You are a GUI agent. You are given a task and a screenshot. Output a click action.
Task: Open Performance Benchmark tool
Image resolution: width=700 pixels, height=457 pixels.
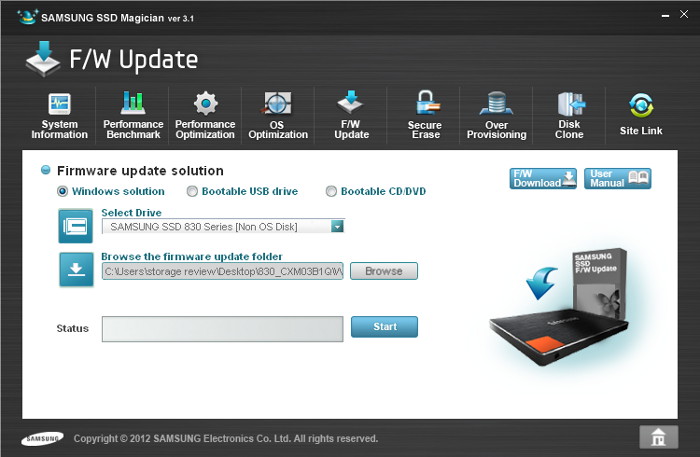[133, 116]
